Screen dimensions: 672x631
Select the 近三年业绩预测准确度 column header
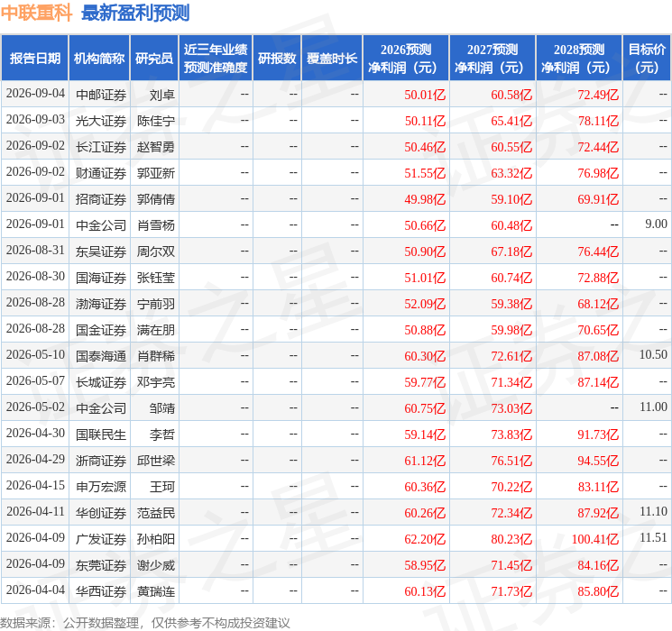(216, 59)
